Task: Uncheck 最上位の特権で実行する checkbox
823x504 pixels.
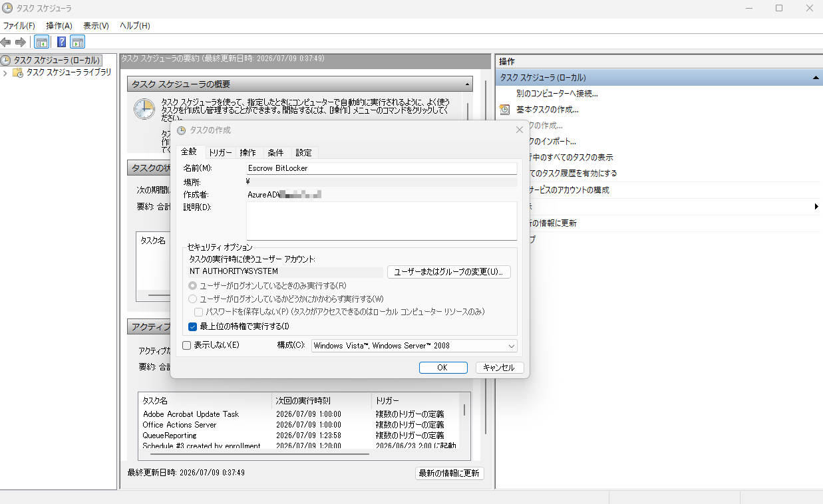Action: [x=193, y=326]
